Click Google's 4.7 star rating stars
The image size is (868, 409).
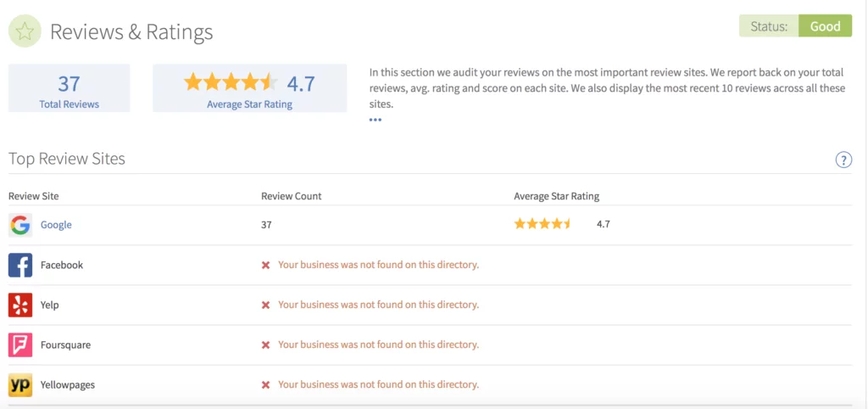pyautogui.click(x=542, y=224)
